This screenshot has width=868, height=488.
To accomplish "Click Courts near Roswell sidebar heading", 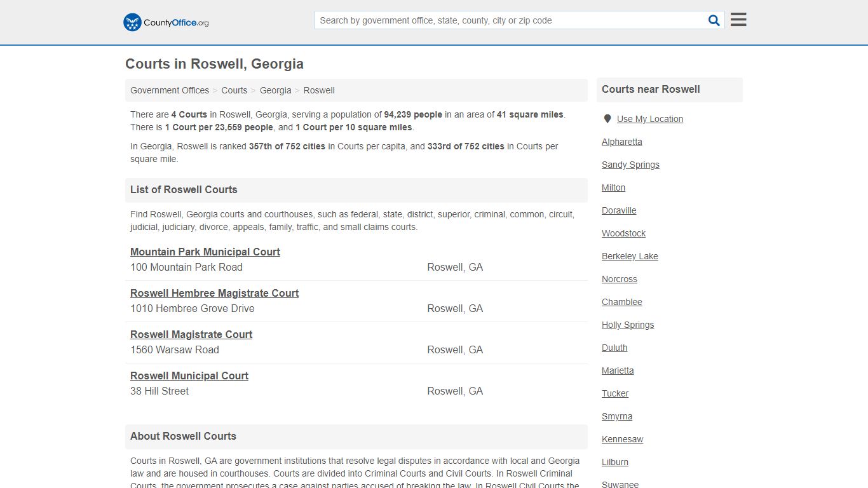I will click(x=651, y=89).
